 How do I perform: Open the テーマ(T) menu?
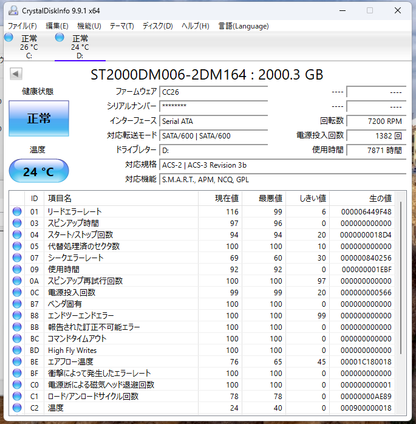(x=122, y=26)
